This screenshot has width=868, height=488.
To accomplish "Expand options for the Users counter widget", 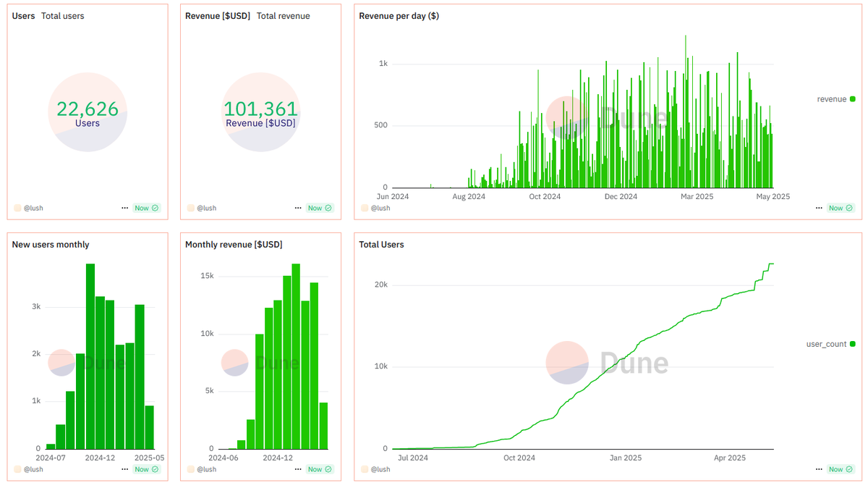I will tap(124, 208).
